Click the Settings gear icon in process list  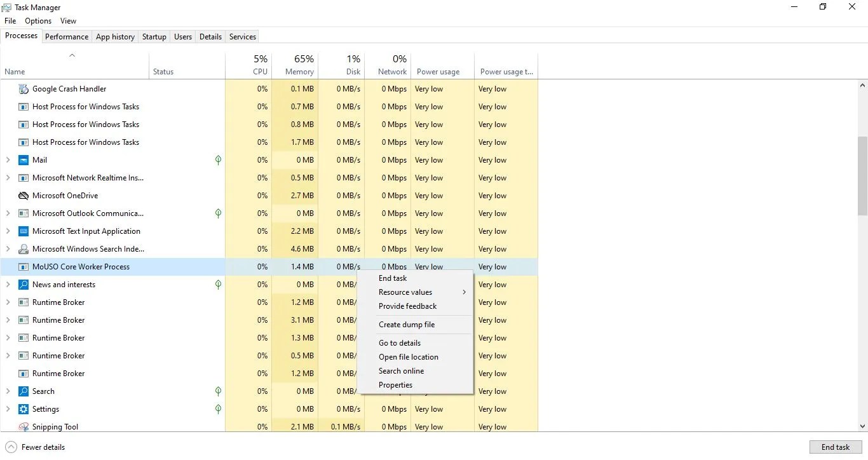23,409
